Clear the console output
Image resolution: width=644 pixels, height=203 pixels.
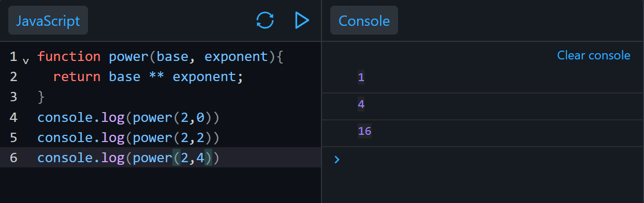click(x=594, y=55)
